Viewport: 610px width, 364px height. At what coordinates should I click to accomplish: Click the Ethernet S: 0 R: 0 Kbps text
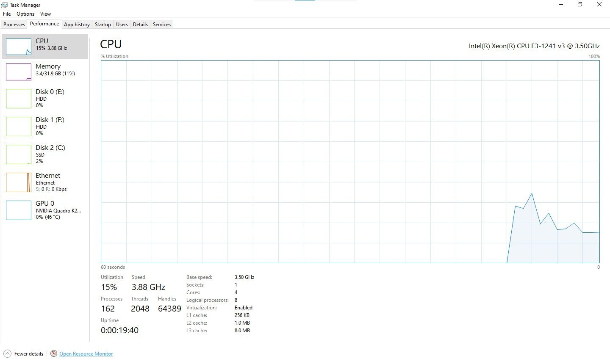pos(51,189)
